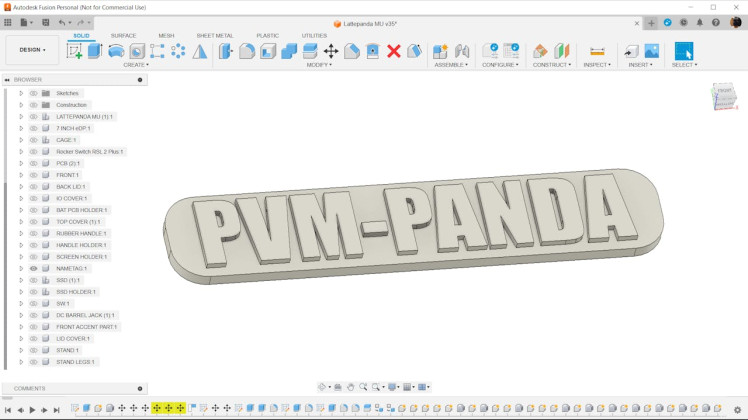Viewport: 748px width, 420px height.
Task: Select the Press Pull tool
Action: click(226, 51)
